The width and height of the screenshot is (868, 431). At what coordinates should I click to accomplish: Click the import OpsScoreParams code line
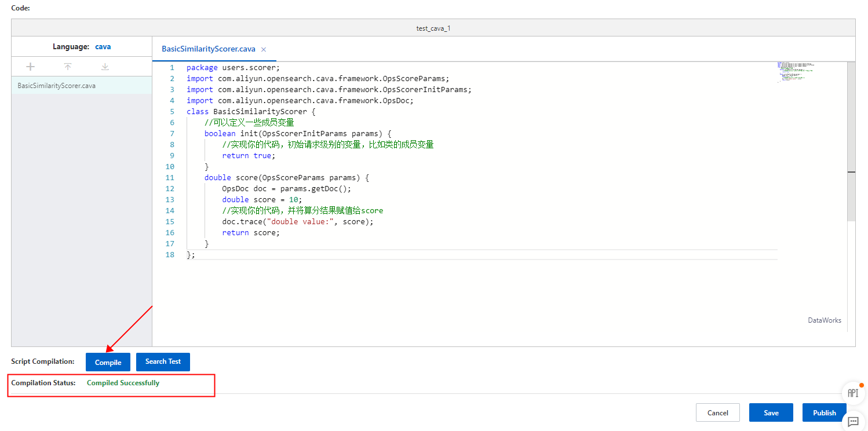point(318,79)
